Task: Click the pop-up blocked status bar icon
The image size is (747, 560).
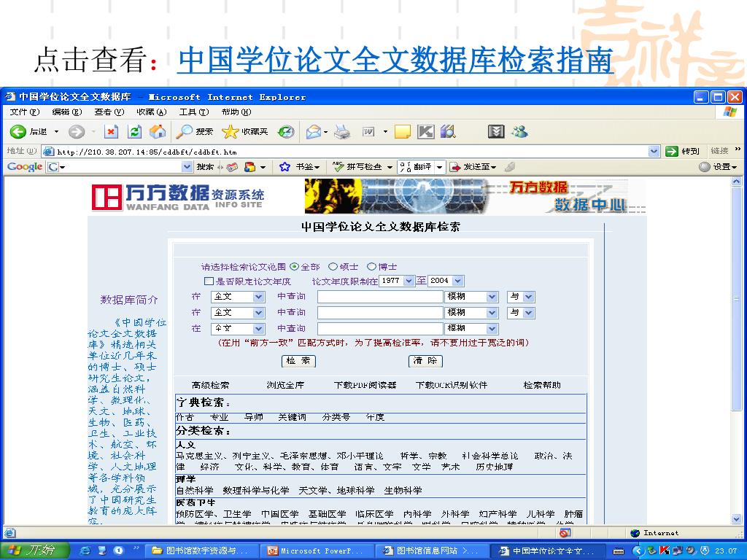Action: pos(565,533)
